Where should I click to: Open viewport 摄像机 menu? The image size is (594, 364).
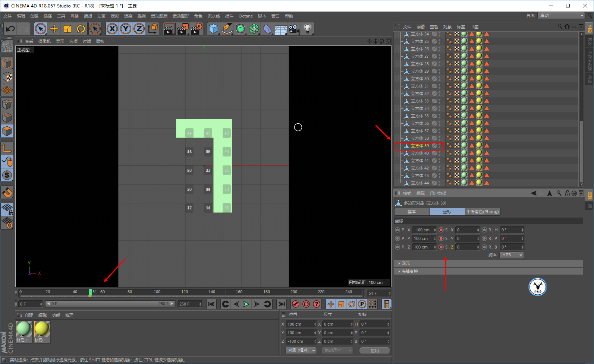44,41
